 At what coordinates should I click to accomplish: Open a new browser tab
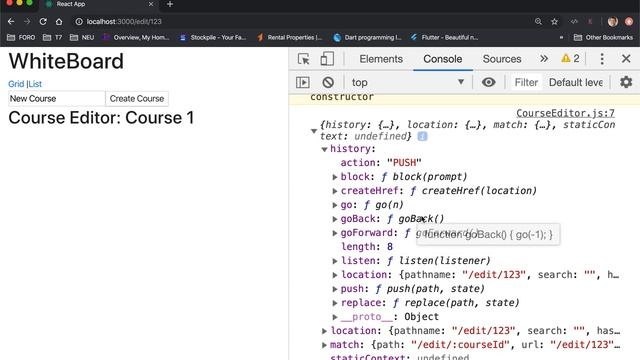170,4
